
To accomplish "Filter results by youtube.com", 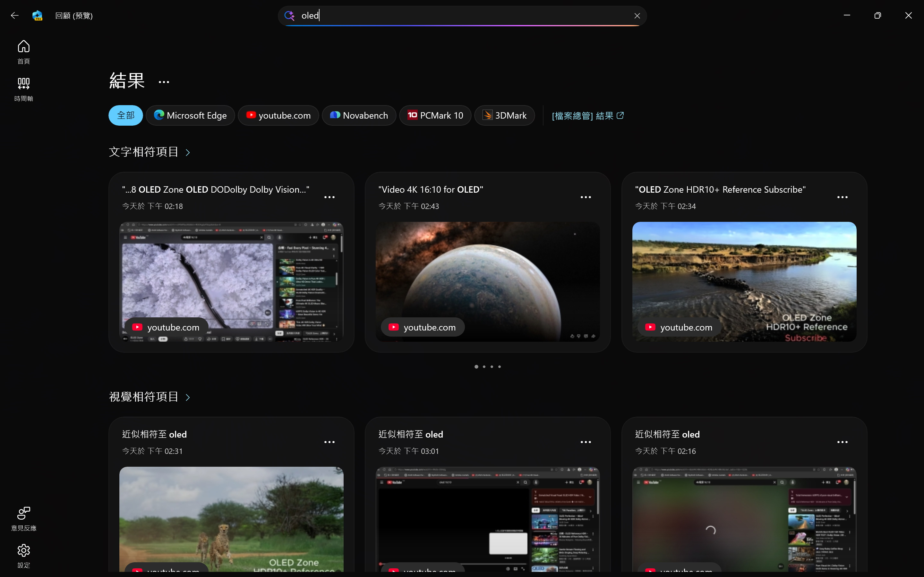I will pos(278,115).
